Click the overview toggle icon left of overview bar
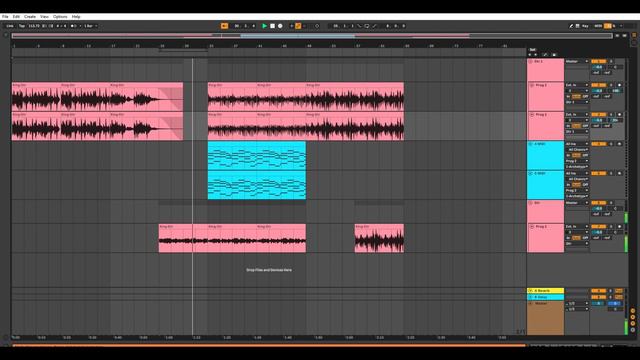The height and width of the screenshot is (360, 640). [x=6, y=36]
